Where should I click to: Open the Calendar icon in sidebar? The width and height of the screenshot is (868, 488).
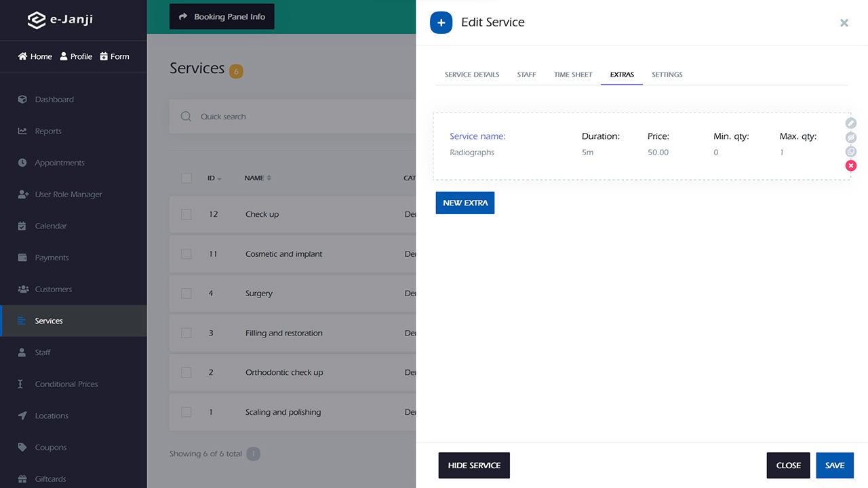pyautogui.click(x=22, y=226)
